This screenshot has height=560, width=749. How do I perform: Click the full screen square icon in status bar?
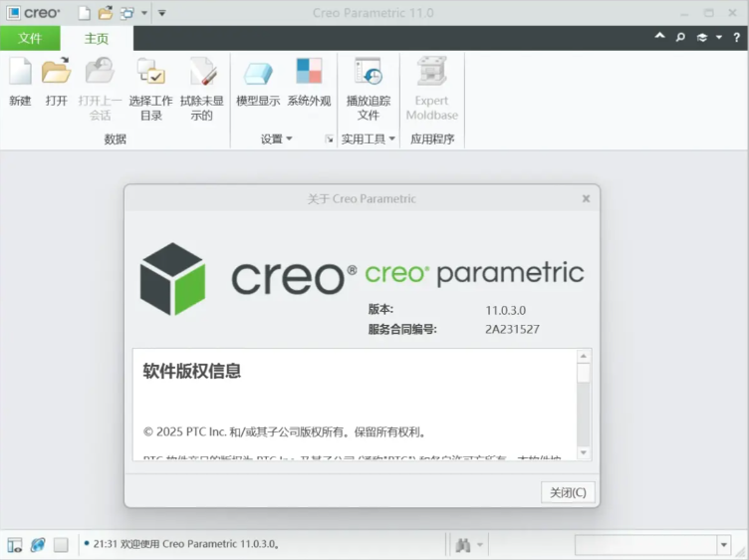click(x=61, y=545)
